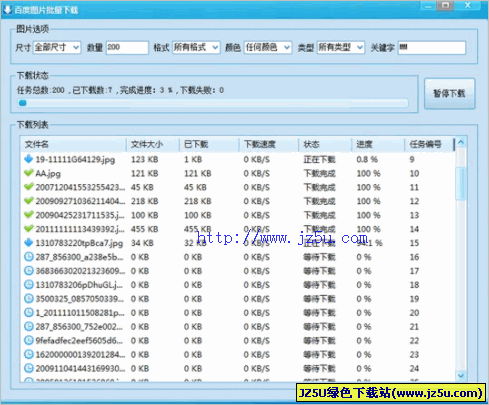Click the green checkmark icon beside AA.jpg
The image size is (489, 405).
pos(29,173)
